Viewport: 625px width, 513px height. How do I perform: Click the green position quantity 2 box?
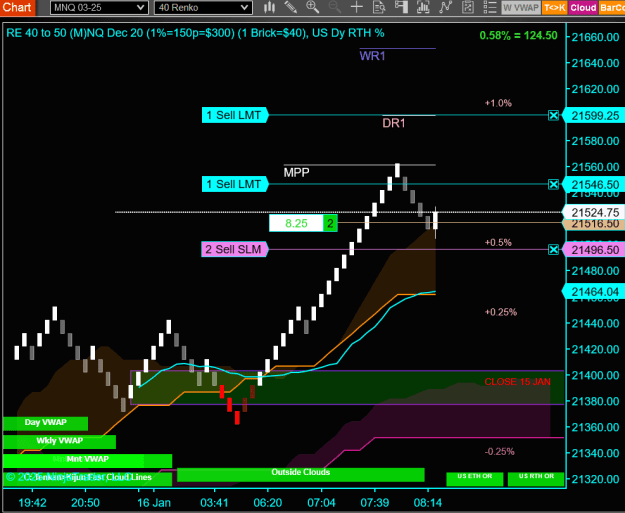point(330,223)
